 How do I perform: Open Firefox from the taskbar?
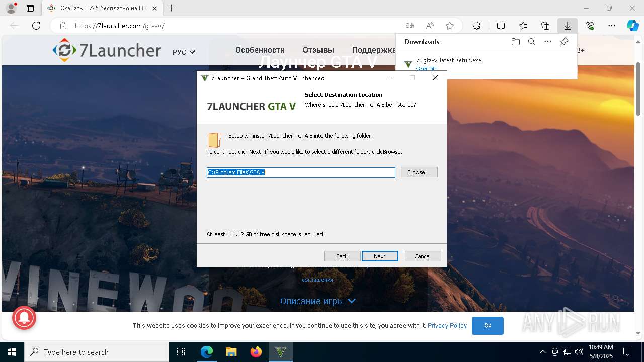click(256, 352)
